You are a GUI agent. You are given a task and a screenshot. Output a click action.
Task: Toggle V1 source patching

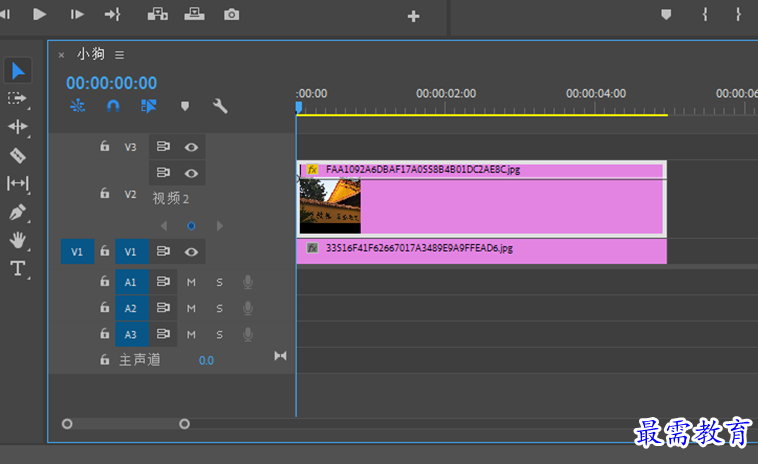click(77, 251)
